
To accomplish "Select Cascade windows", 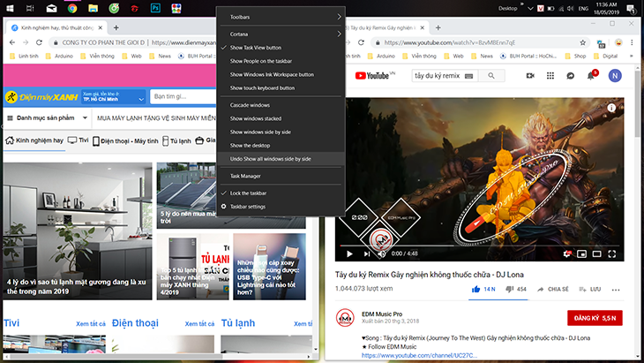I will click(x=281, y=105).
